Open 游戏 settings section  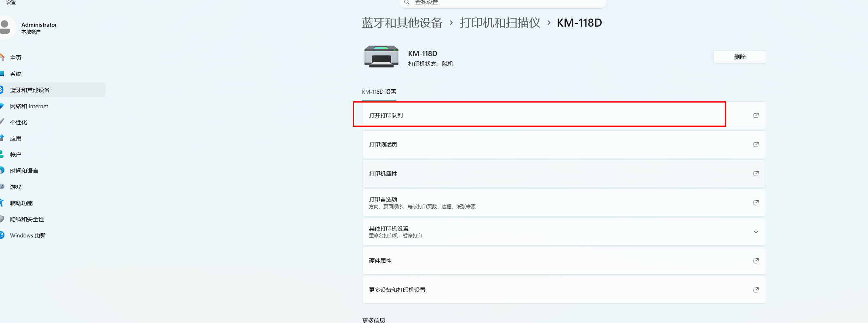[53, 187]
